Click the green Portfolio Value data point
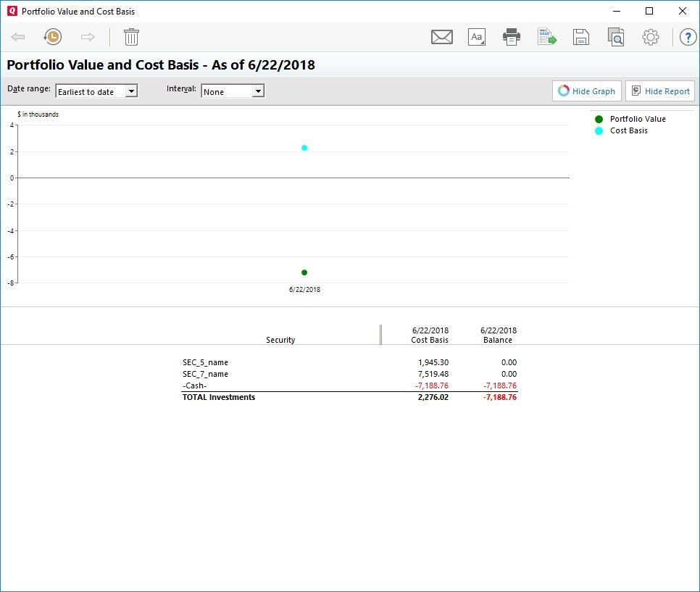This screenshot has width=700, height=592. coord(304,272)
